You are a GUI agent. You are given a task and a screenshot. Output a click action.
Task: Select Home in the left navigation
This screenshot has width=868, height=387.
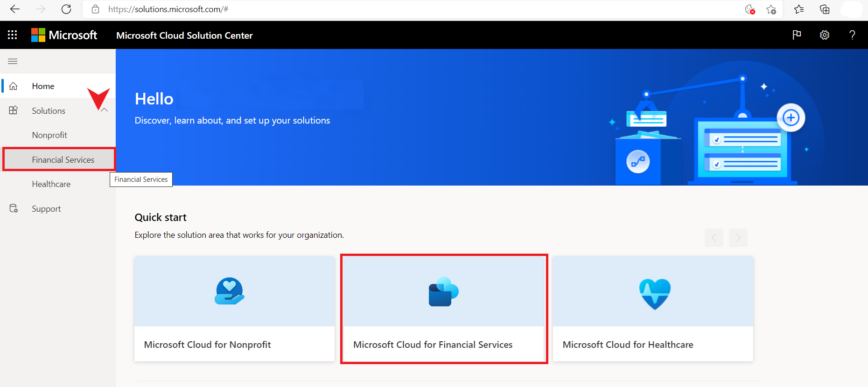[x=58, y=86]
